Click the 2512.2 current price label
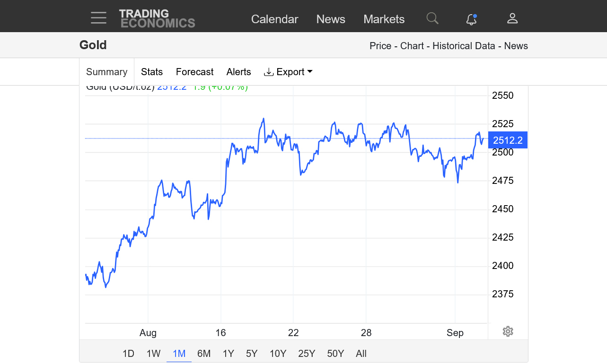The height and width of the screenshot is (364, 607). click(x=508, y=140)
